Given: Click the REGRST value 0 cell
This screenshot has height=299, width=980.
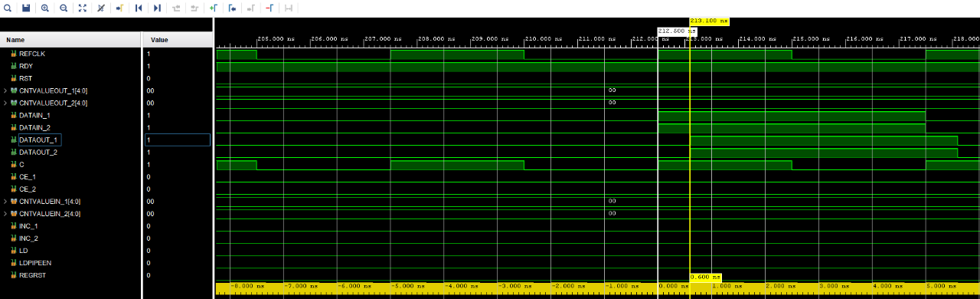Looking at the screenshot, I should [x=178, y=274].
